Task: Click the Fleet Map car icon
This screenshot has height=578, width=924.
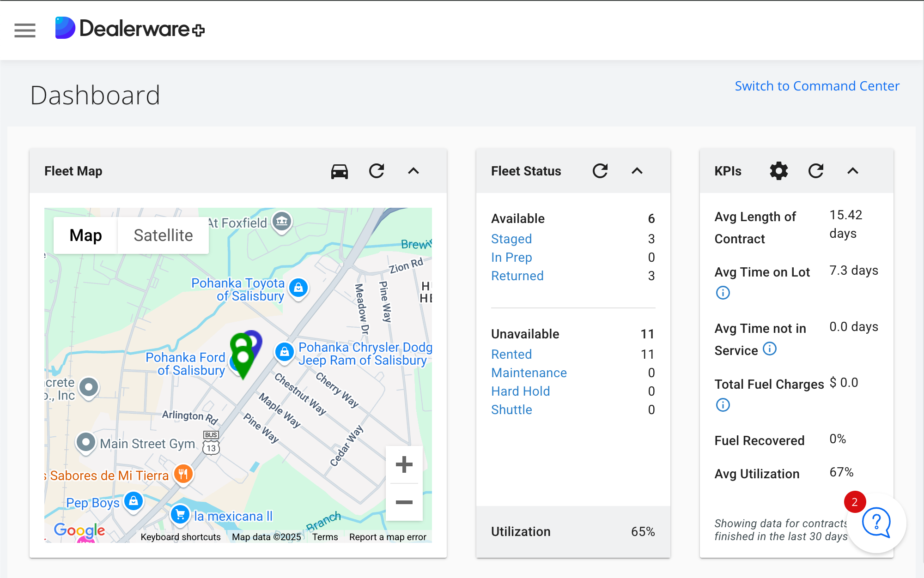Action: click(340, 171)
